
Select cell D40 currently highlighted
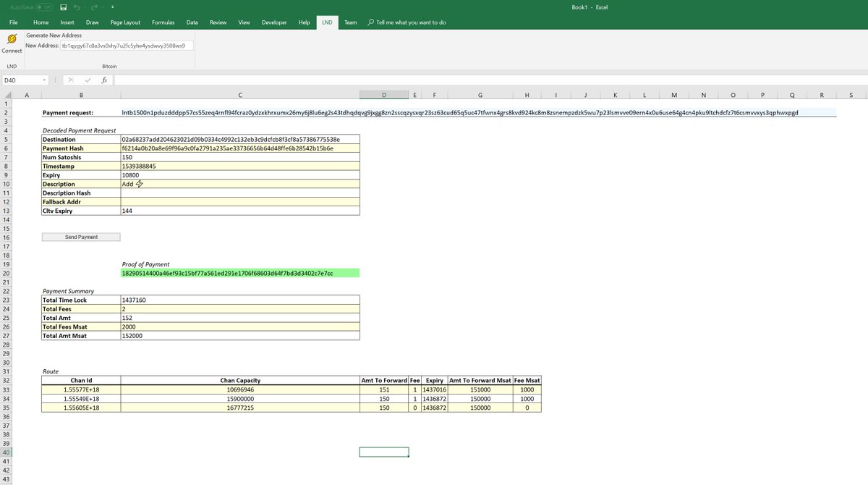pyautogui.click(x=383, y=451)
